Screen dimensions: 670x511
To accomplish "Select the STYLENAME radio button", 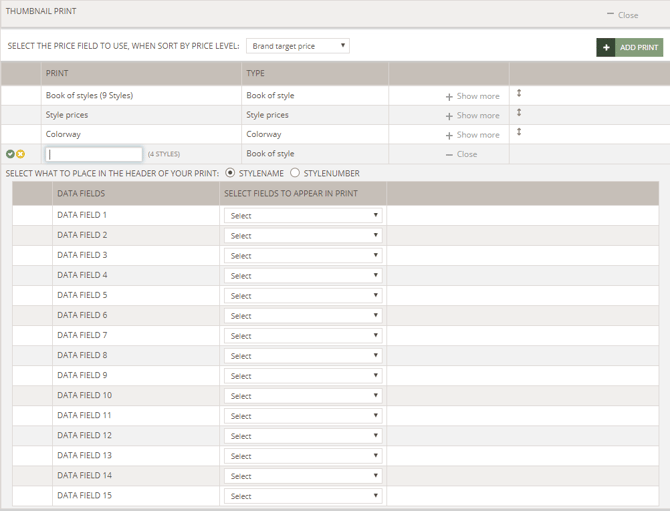I will (231, 173).
